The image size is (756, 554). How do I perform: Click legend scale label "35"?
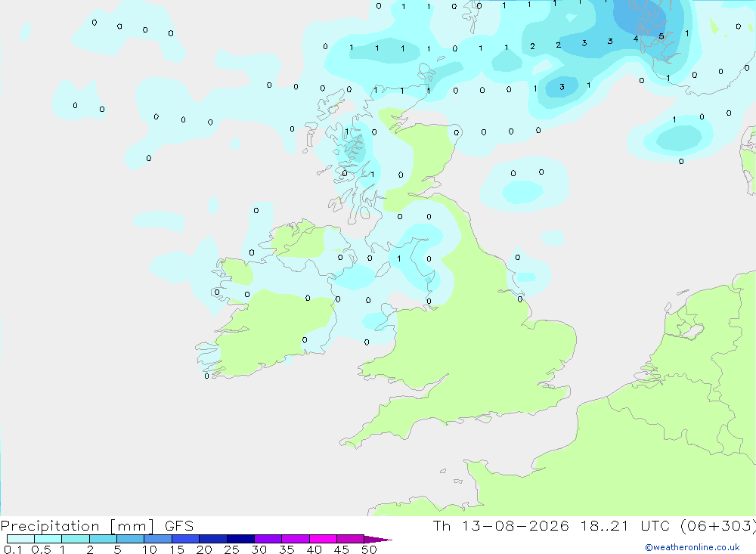click(287, 549)
